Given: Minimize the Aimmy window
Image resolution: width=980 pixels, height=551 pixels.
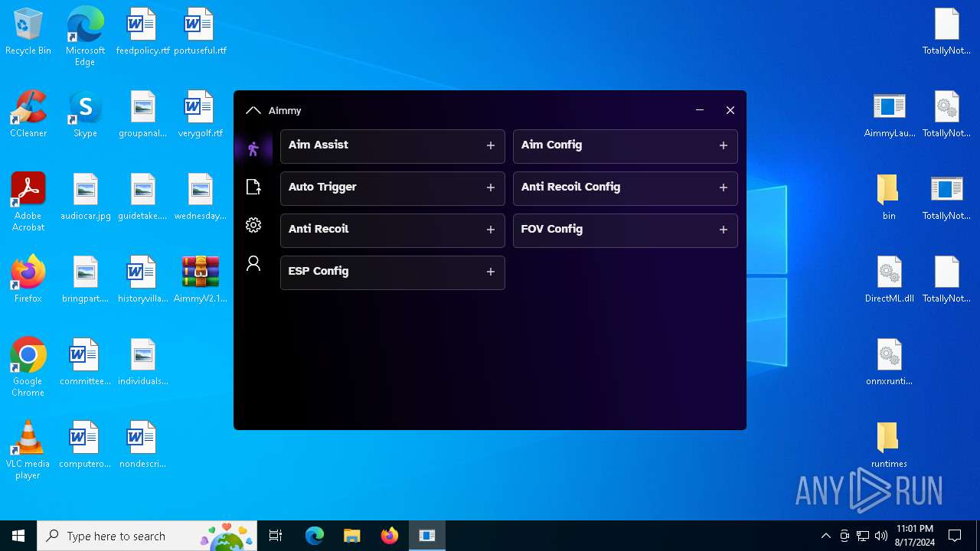Looking at the screenshot, I should pos(700,110).
